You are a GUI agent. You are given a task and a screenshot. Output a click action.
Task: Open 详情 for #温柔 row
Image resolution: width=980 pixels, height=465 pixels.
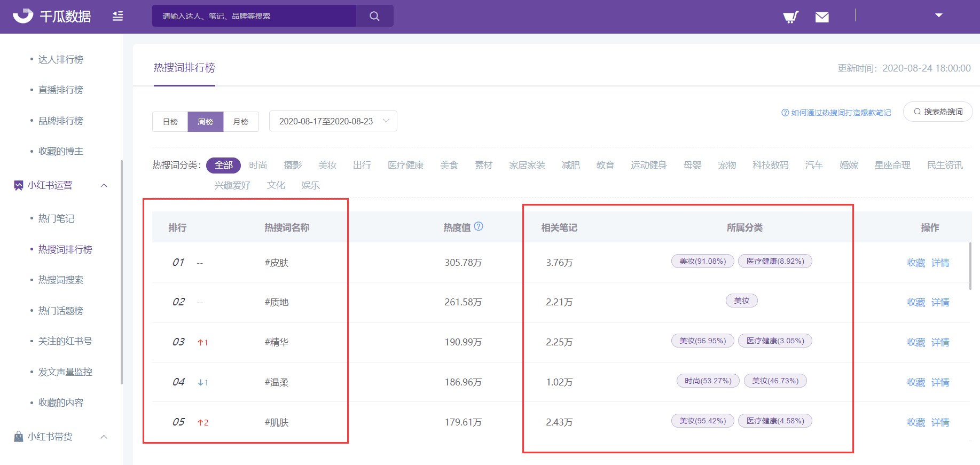940,382
